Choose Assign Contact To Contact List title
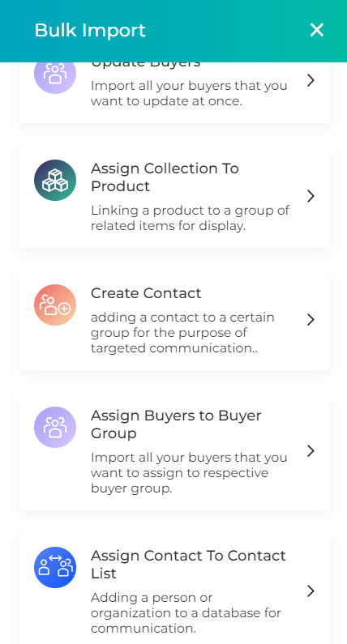 tap(188, 565)
